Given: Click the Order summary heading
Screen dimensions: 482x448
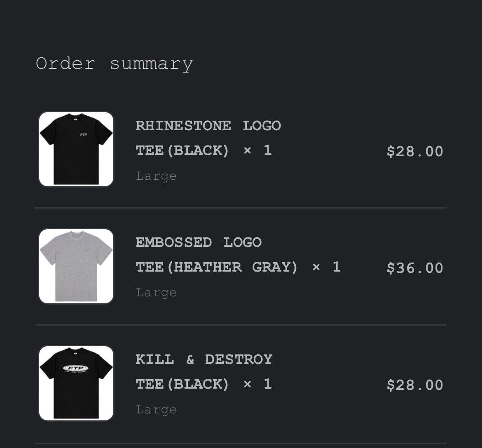Looking at the screenshot, I should click(114, 64).
